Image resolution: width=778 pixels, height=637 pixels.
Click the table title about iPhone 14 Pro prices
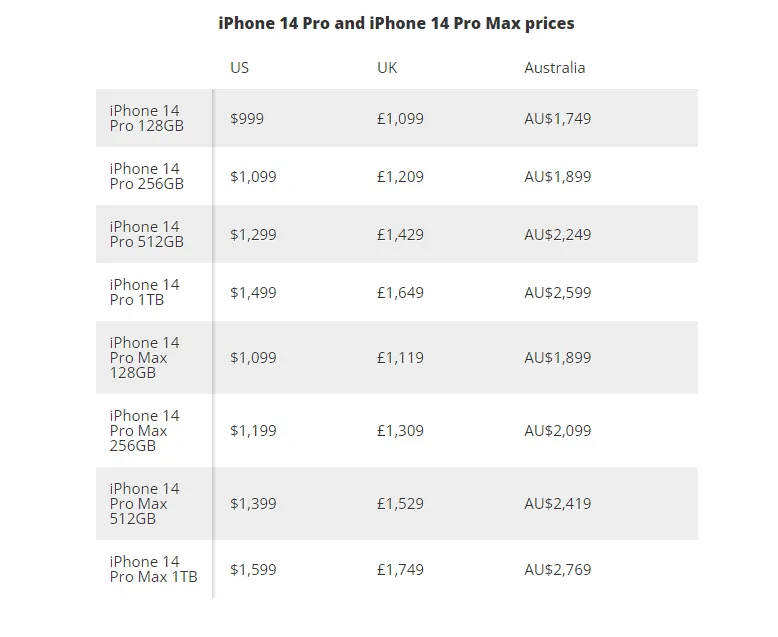pos(396,23)
